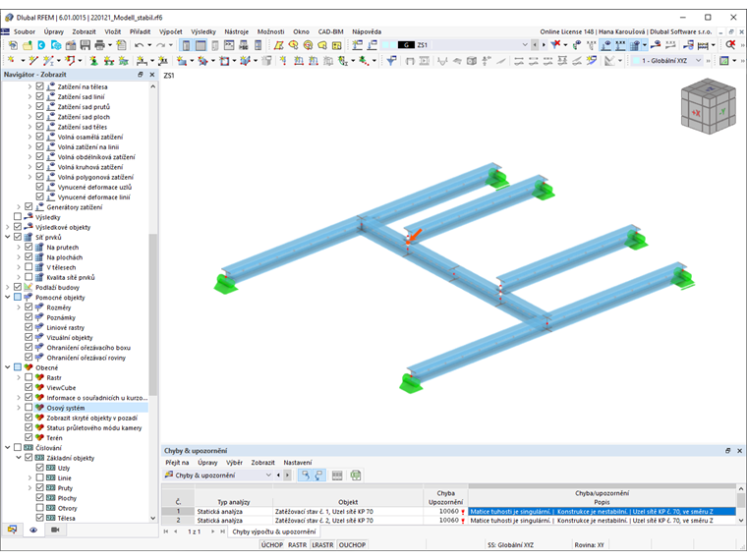Switch to Navigator Display eye tab

point(33,530)
